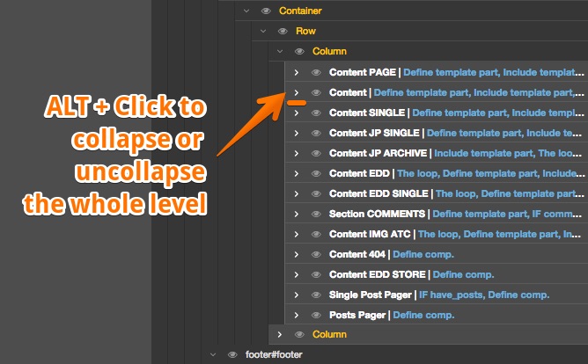The image size is (588, 364).
Task: Select the Row label in tree
Action: click(305, 31)
